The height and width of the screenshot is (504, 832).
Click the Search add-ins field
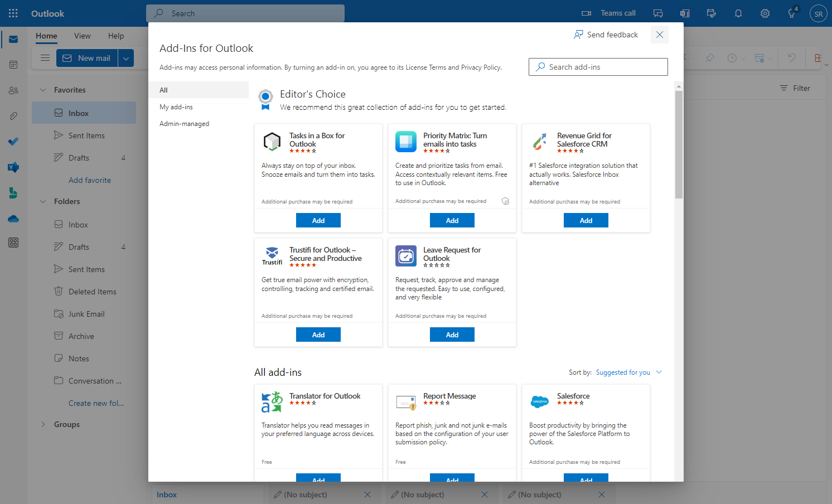pos(598,67)
